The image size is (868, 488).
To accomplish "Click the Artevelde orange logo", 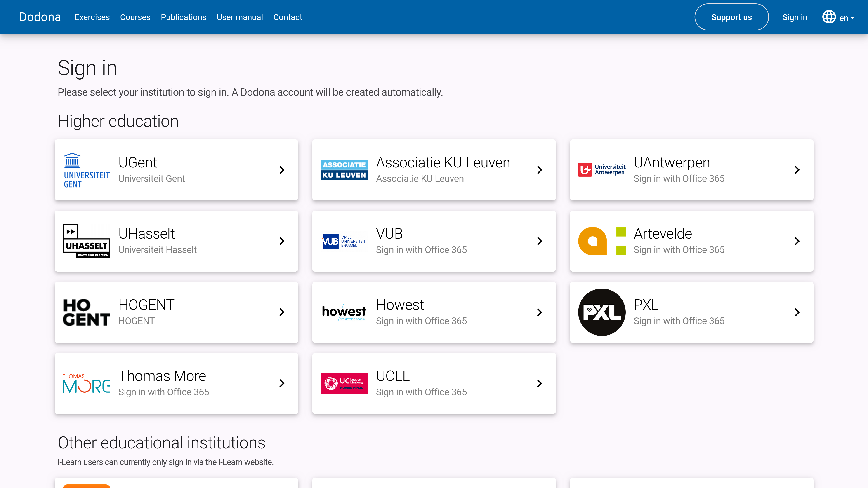I will (x=602, y=241).
